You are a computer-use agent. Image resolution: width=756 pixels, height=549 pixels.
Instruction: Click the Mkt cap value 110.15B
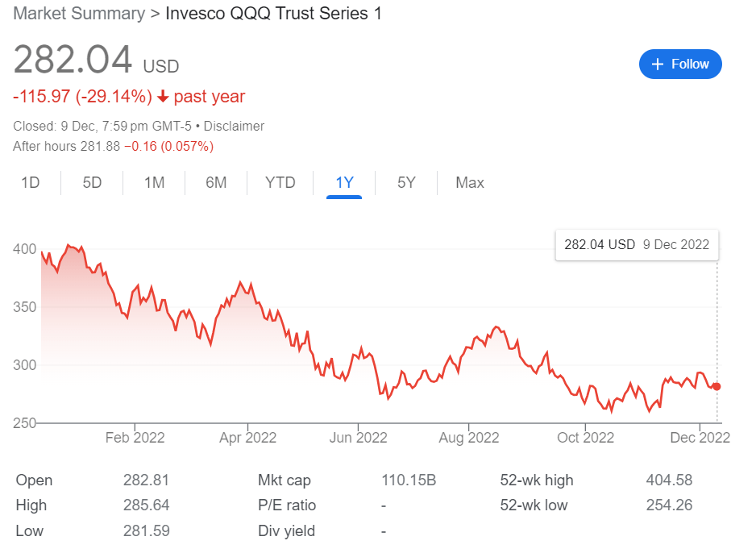409,480
